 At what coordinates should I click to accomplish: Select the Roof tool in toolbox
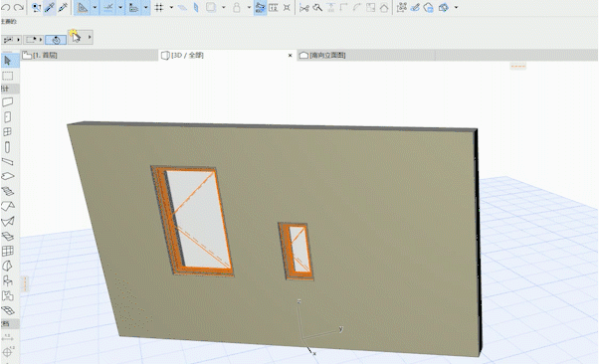pyautogui.click(x=8, y=206)
